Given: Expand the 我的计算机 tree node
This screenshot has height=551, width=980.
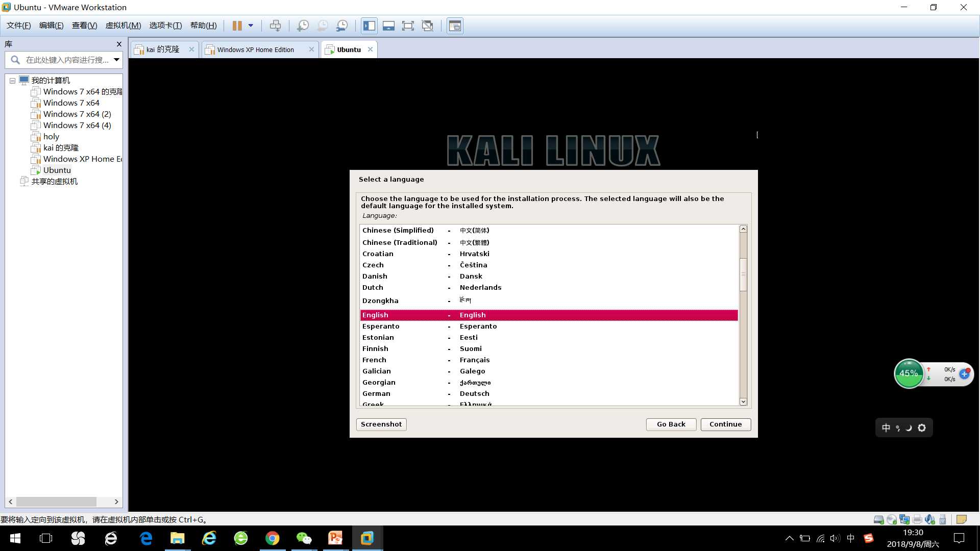Looking at the screenshot, I should [11, 80].
